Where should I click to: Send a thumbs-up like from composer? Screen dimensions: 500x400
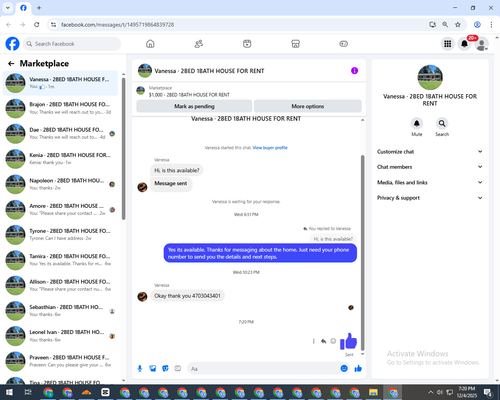[x=358, y=368]
